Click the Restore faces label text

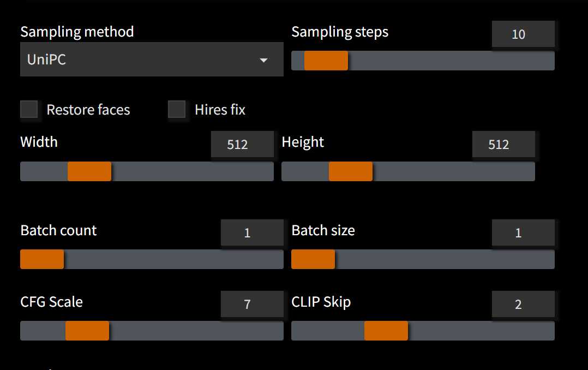[88, 110]
